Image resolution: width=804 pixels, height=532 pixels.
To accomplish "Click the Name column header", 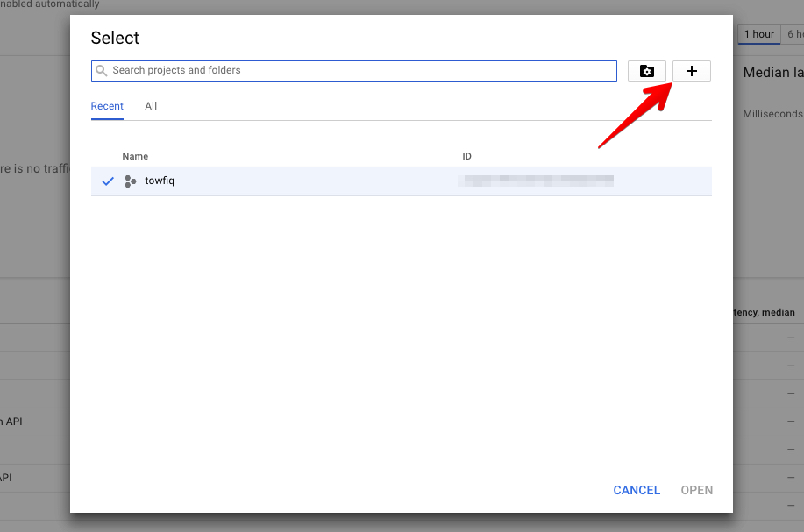I will 135,156.
